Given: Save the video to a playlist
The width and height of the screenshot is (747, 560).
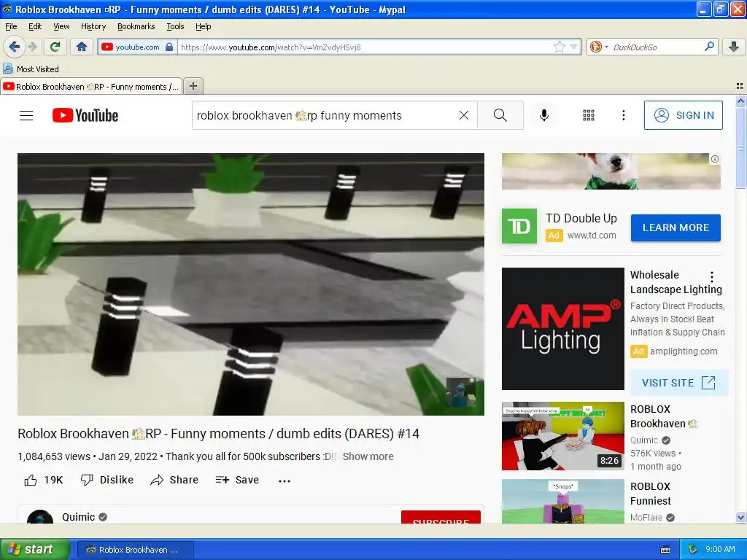Looking at the screenshot, I should (x=237, y=480).
